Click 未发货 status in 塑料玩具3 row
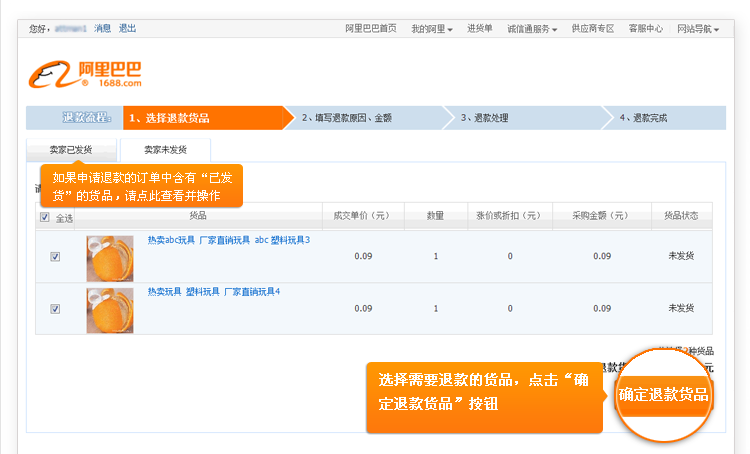The height and width of the screenshot is (454, 750). point(681,256)
